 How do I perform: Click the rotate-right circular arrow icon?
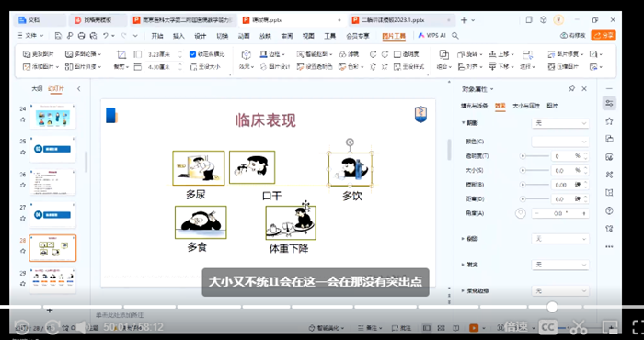tap(385, 54)
